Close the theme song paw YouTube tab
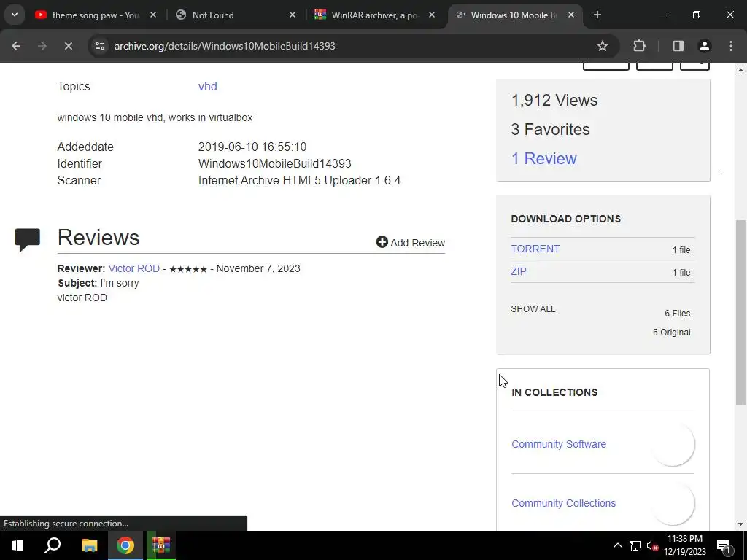 tap(153, 15)
